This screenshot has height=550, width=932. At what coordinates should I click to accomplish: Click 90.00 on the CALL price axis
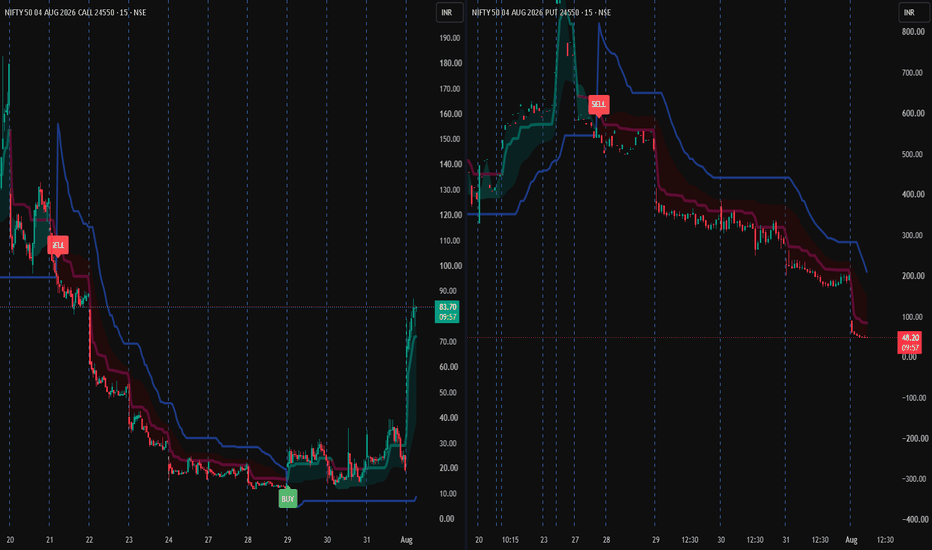(449, 291)
